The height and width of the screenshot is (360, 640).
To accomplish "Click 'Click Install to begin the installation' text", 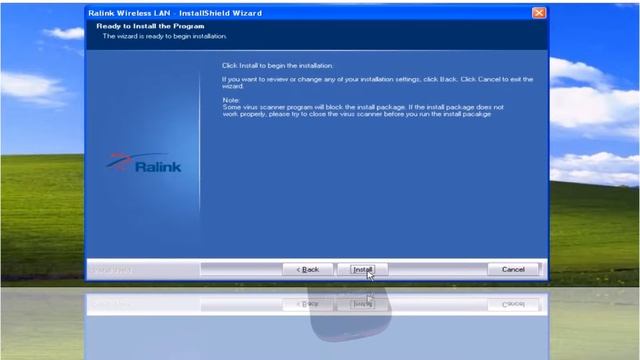I will (278, 66).
